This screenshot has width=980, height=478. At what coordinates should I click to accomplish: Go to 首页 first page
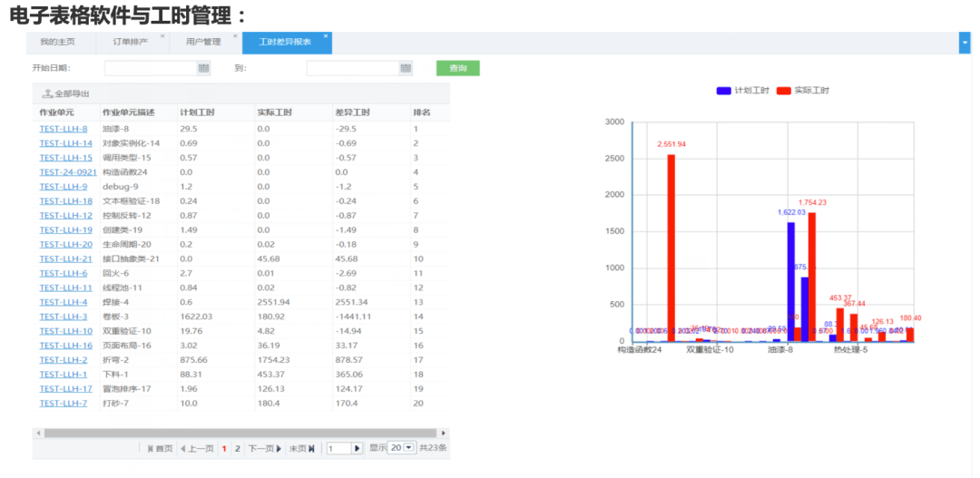tap(160, 448)
